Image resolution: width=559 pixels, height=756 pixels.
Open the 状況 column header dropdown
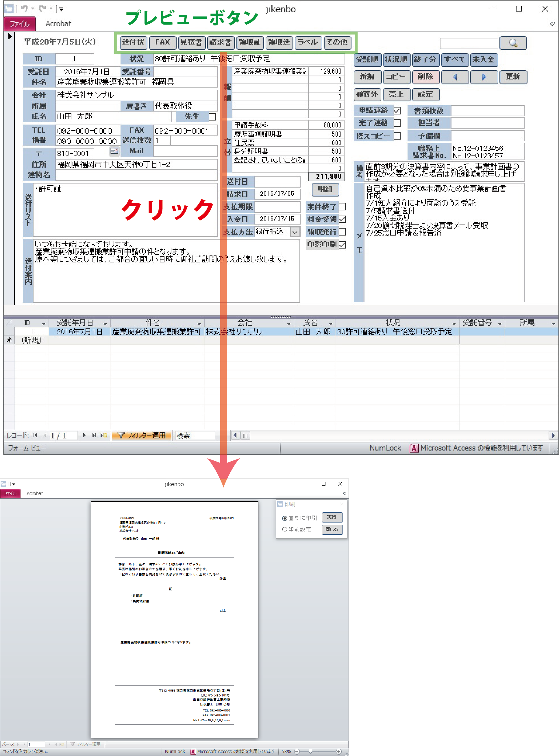click(454, 323)
